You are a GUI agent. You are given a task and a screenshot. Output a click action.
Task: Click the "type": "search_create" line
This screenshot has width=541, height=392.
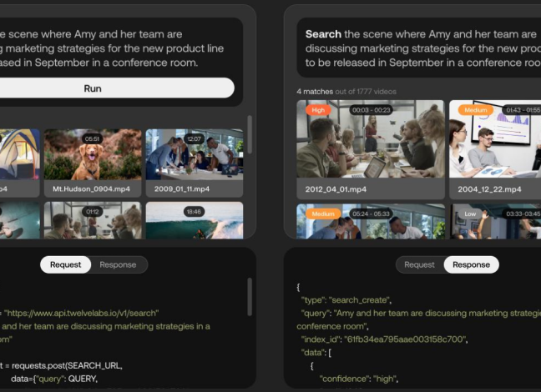pos(346,300)
